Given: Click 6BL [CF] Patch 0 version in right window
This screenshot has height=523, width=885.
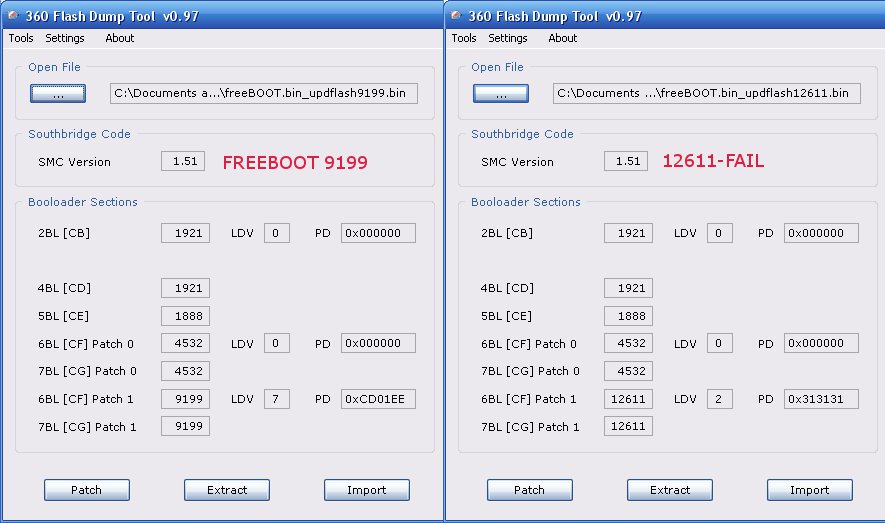Looking at the screenshot, I should coord(628,343).
